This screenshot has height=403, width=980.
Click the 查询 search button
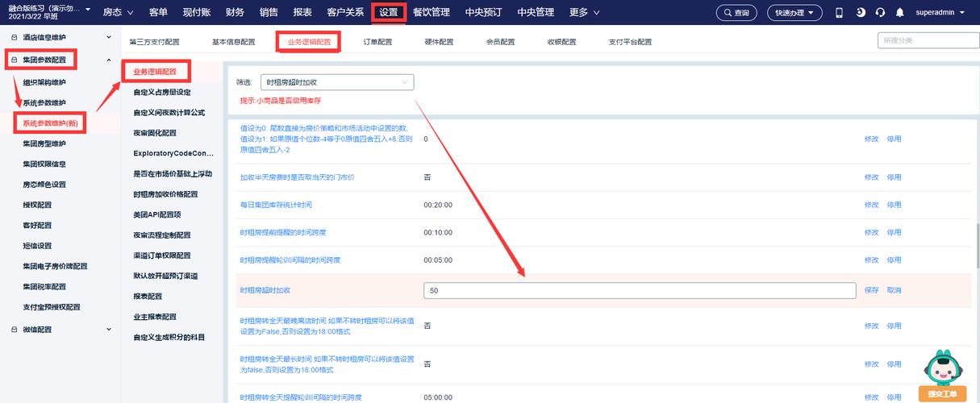point(736,13)
